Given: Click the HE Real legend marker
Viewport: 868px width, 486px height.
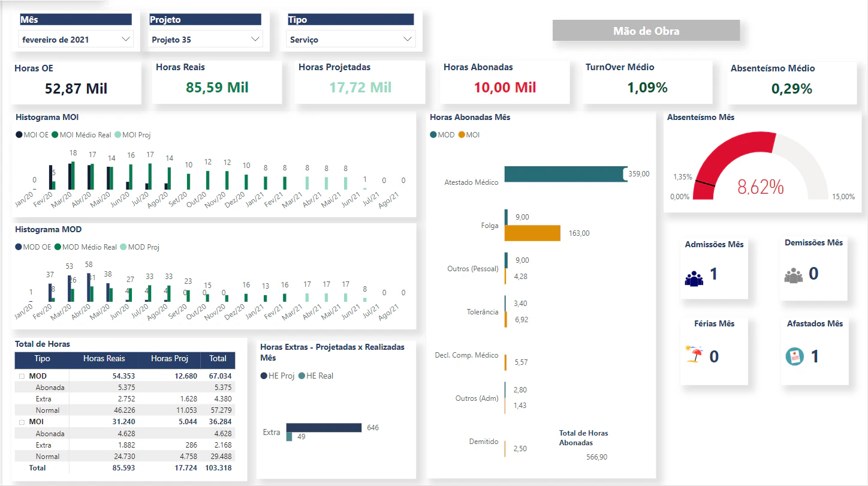Looking at the screenshot, I should tap(302, 376).
